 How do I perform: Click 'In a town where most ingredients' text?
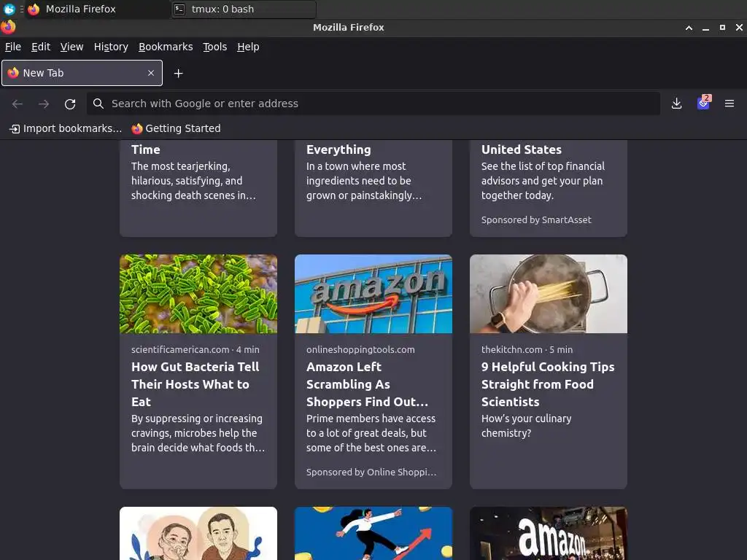coord(364,181)
